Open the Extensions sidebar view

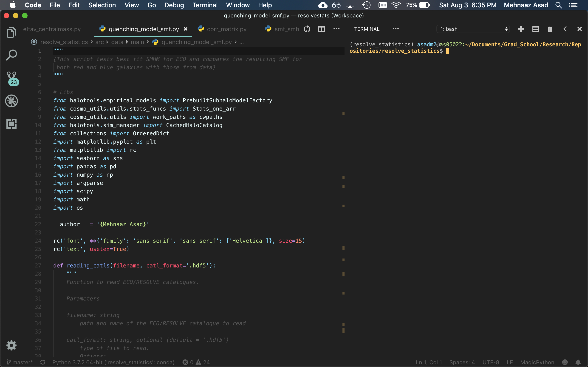click(x=11, y=124)
